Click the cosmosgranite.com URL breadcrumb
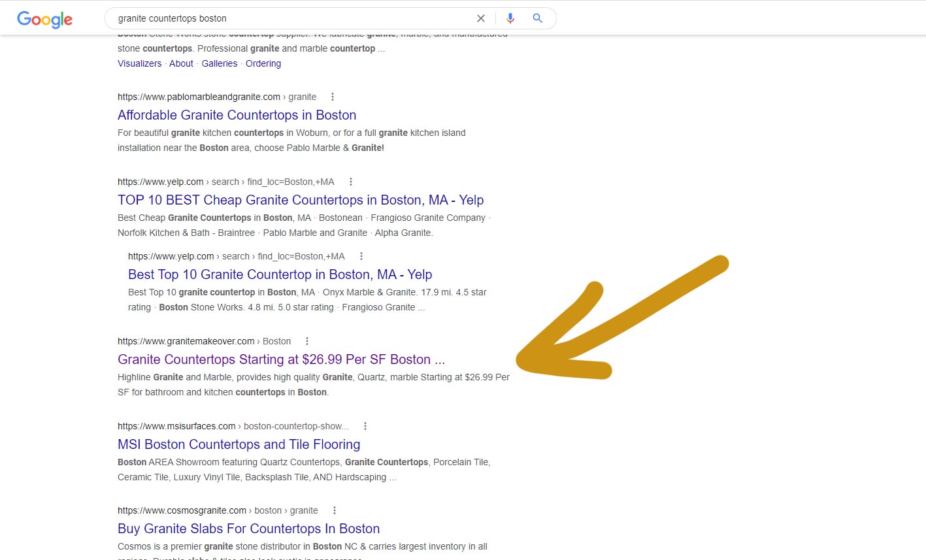The width and height of the screenshot is (926, 560). pos(218,510)
